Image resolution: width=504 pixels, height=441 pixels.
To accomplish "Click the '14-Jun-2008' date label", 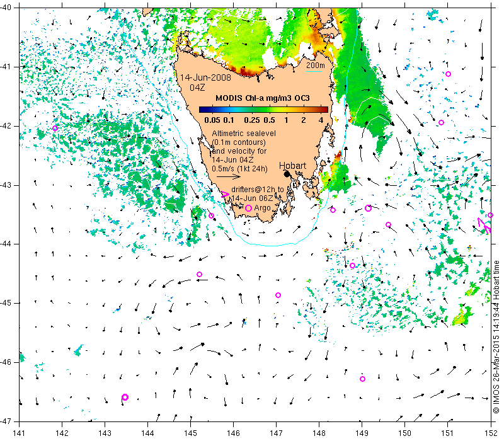I will (205, 77).
